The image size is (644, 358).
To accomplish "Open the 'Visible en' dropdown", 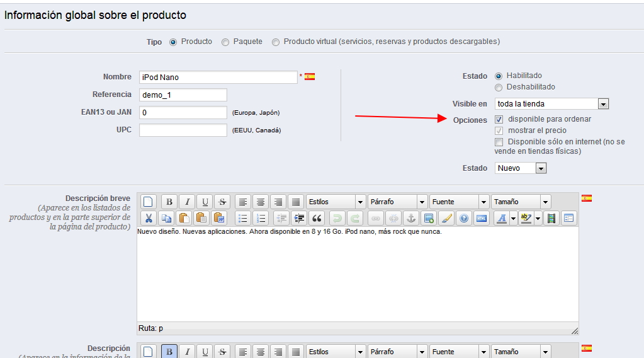I will 551,104.
